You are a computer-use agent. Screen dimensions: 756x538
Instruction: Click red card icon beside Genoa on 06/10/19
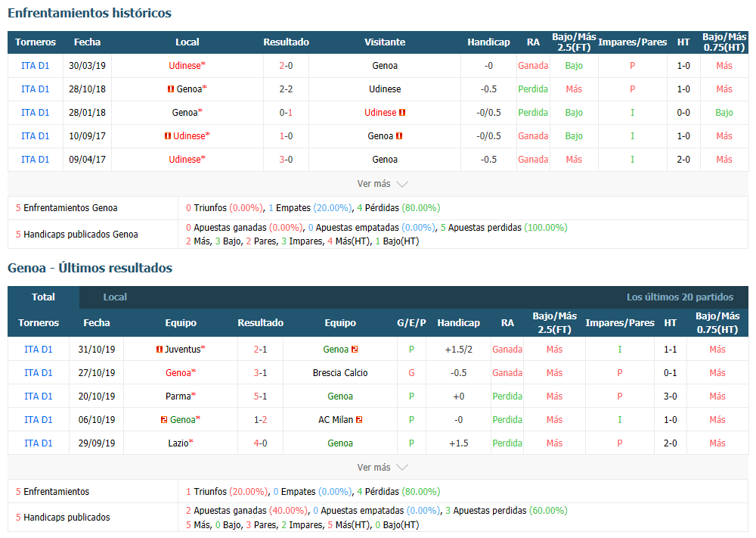click(164, 420)
